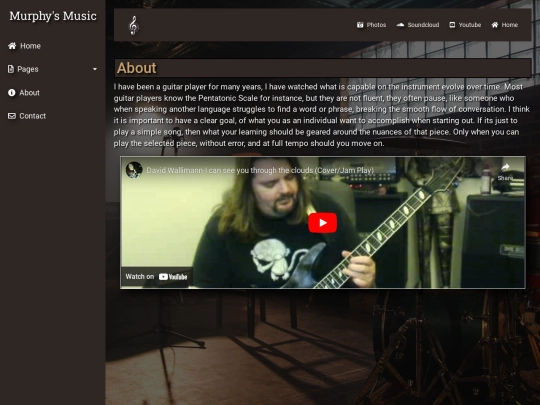Click the treble clef logo
This screenshot has height=405, width=540.
[134, 25]
